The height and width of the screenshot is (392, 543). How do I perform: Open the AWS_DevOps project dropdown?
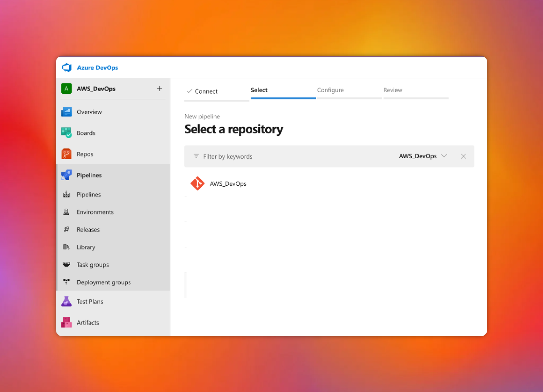click(423, 156)
